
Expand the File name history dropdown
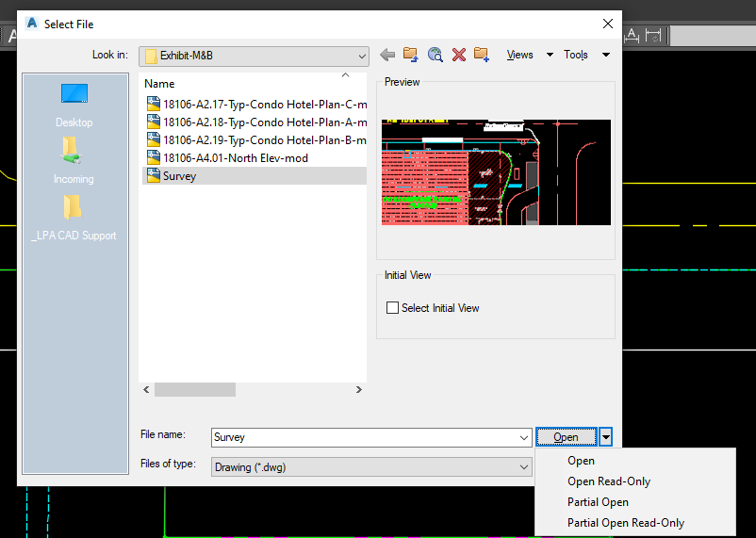tap(523, 437)
